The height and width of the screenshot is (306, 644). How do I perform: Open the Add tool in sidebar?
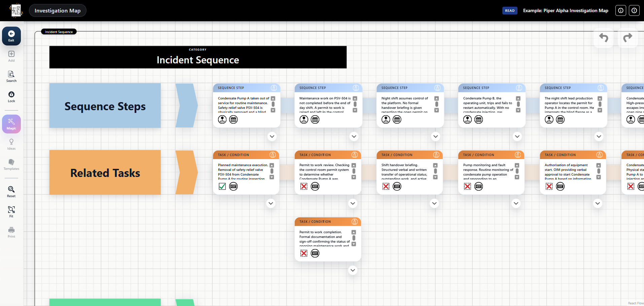coord(11,56)
